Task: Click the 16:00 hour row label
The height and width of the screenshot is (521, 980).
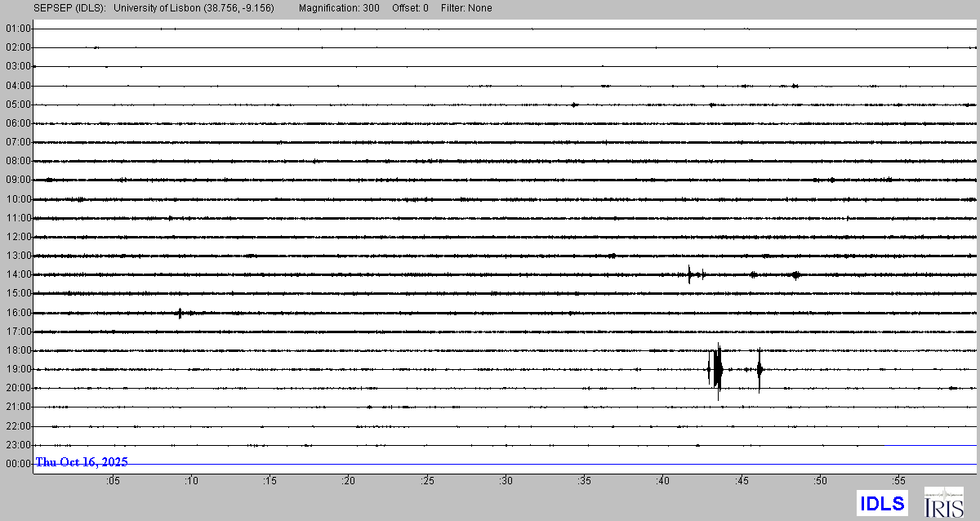Action: [18, 313]
